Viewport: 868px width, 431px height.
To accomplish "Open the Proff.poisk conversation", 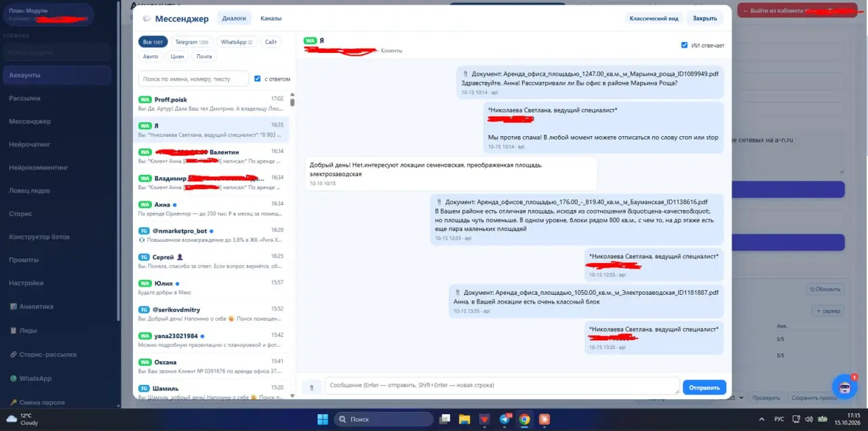I will coord(211,104).
